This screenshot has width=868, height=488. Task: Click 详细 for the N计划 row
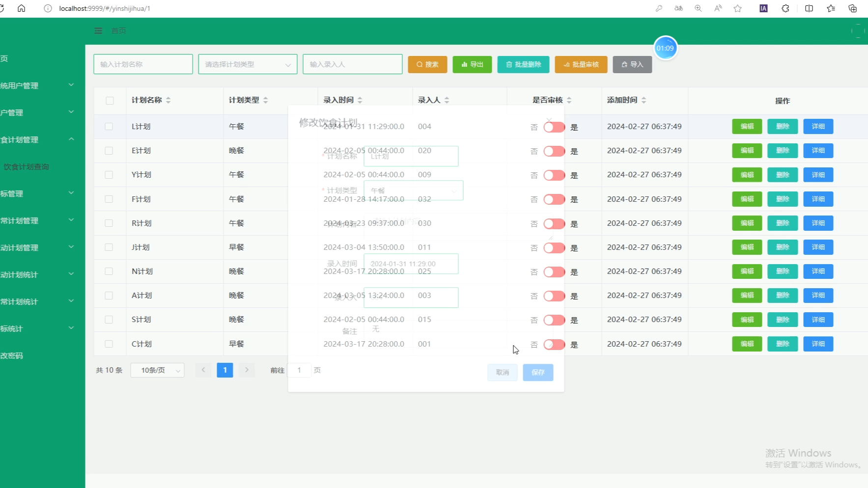click(x=818, y=271)
